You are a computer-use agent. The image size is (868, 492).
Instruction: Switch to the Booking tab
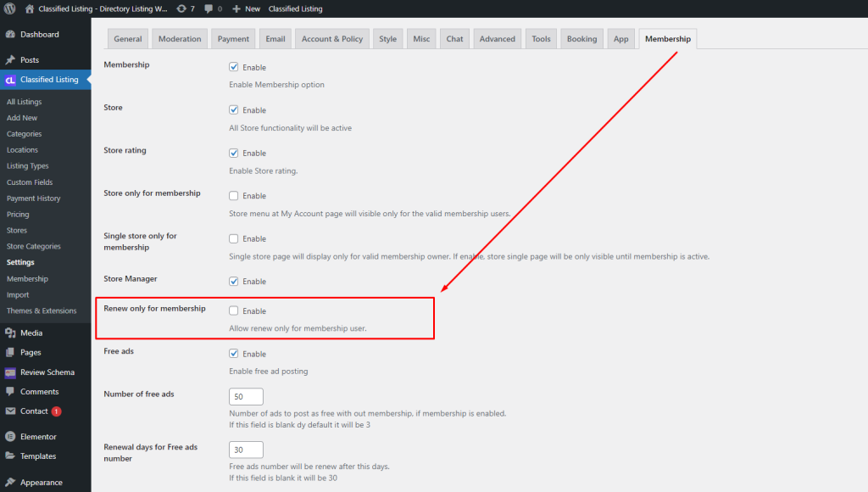point(581,39)
